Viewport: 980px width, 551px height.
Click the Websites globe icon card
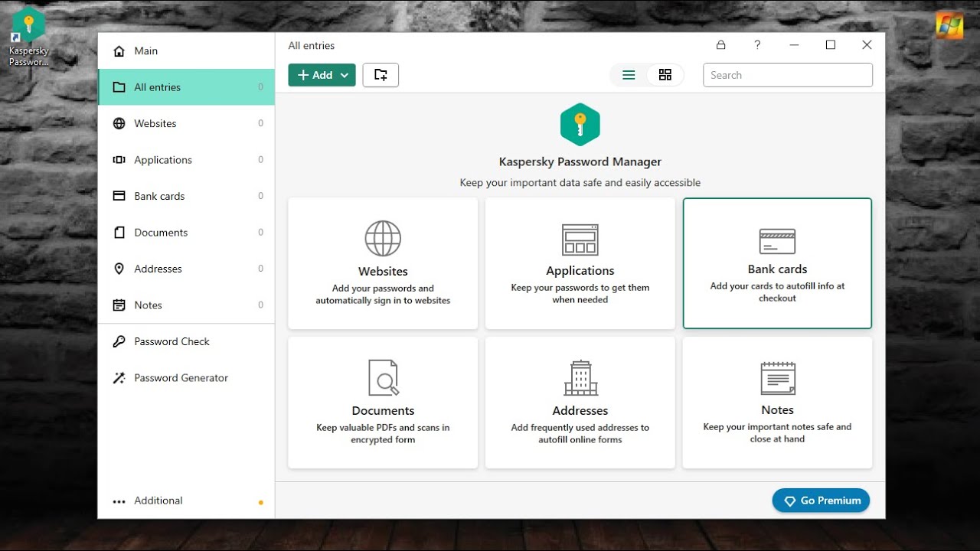point(383,238)
